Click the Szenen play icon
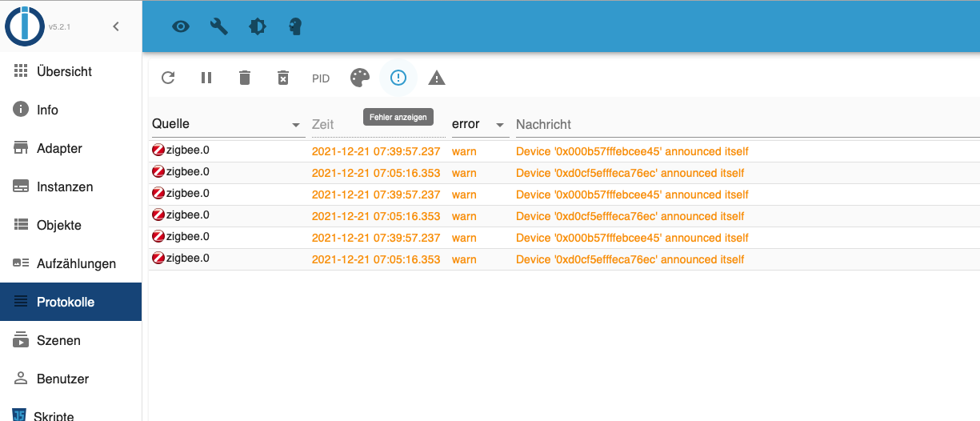 pyautogui.click(x=21, y=340)
